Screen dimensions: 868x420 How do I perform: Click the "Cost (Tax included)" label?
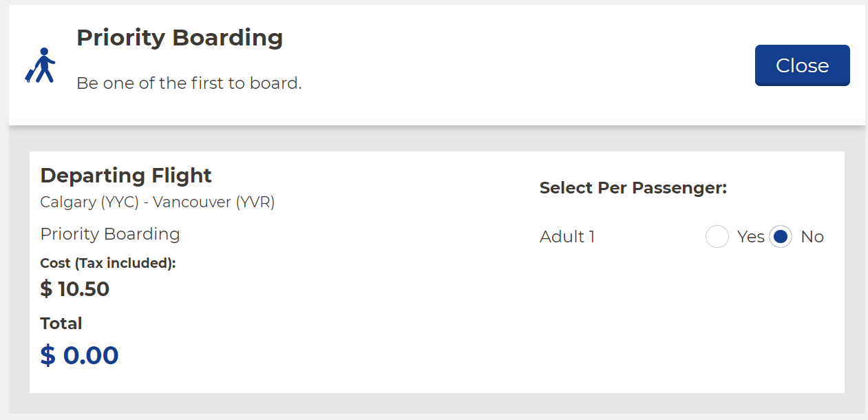point(108,263)
